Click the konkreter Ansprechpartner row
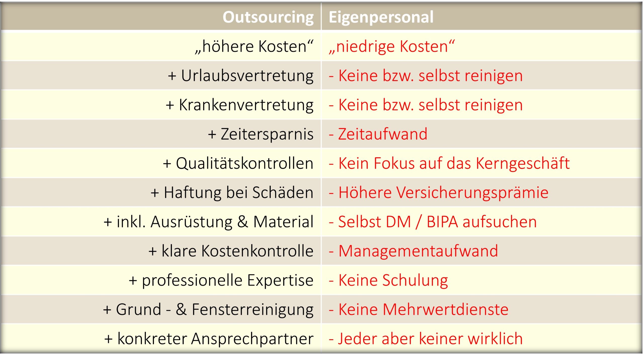644x360 pixels. (322, 343)
